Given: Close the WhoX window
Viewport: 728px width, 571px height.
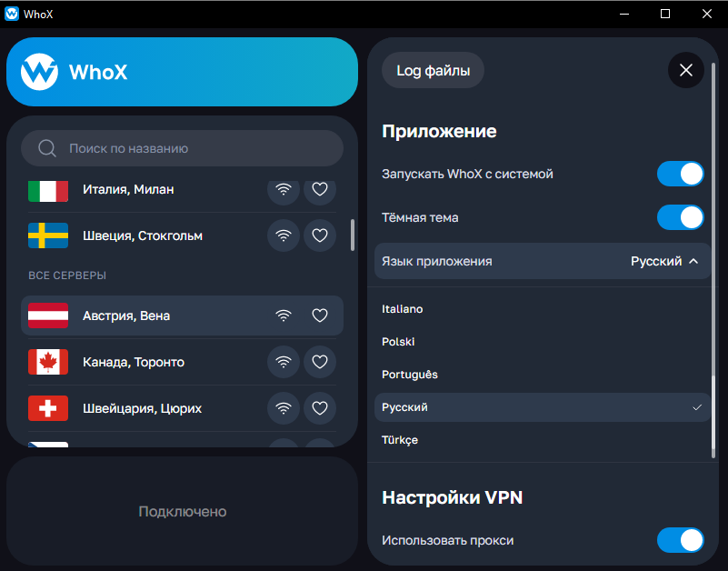Looking at the screenshot, I should click(707, 14).
